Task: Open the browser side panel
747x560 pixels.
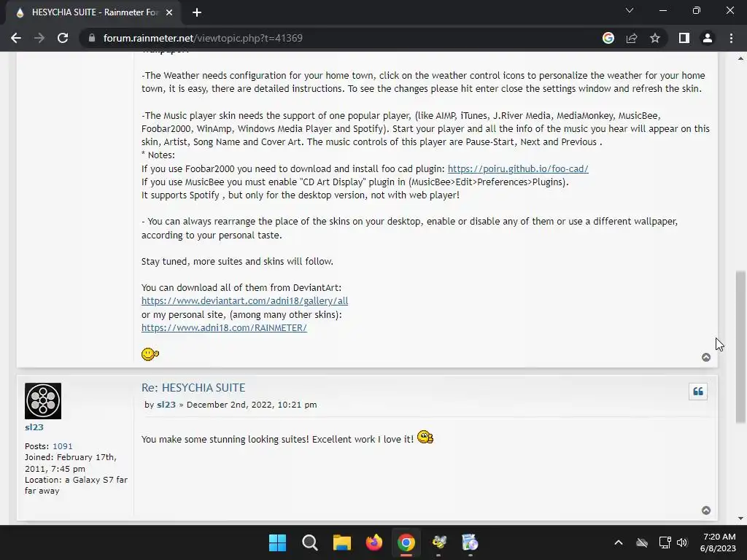Action: point(684,38)
